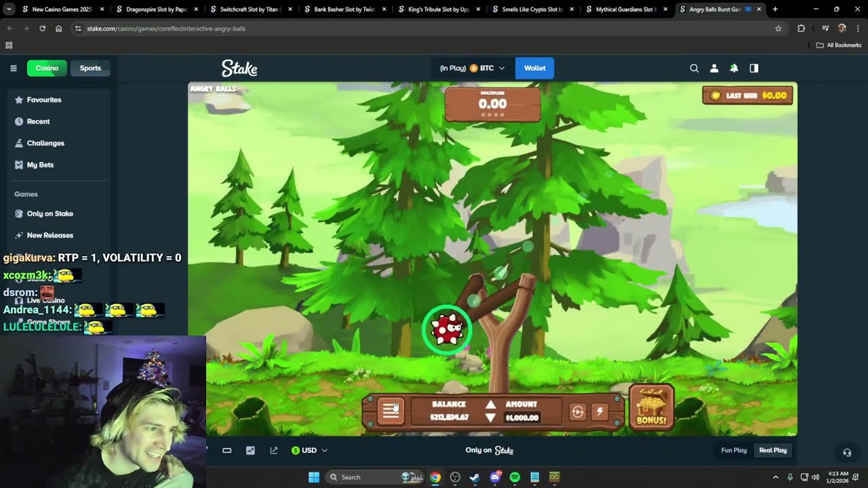The image size is (868, 488).
Task: Click the bet amount $1,000.00 field
Action: (x=521, y=418)
